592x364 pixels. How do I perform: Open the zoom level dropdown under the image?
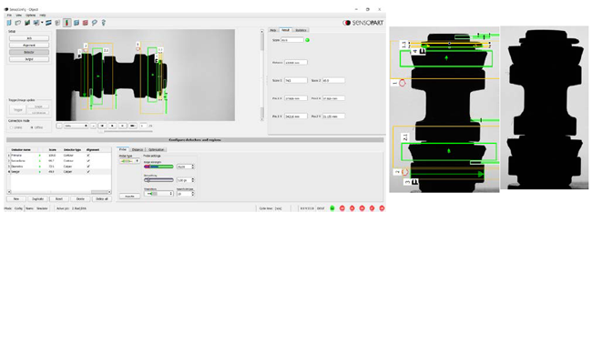[x=76, y=126]
